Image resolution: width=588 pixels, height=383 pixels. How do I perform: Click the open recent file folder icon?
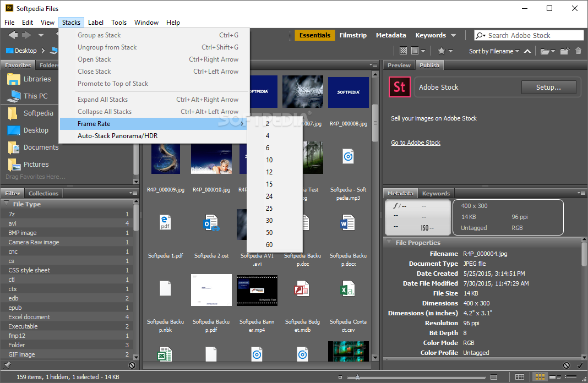tap(545, 51)
